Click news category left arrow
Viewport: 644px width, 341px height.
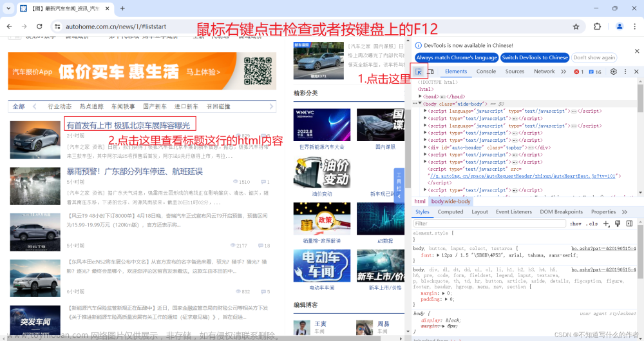click(35, 106)
